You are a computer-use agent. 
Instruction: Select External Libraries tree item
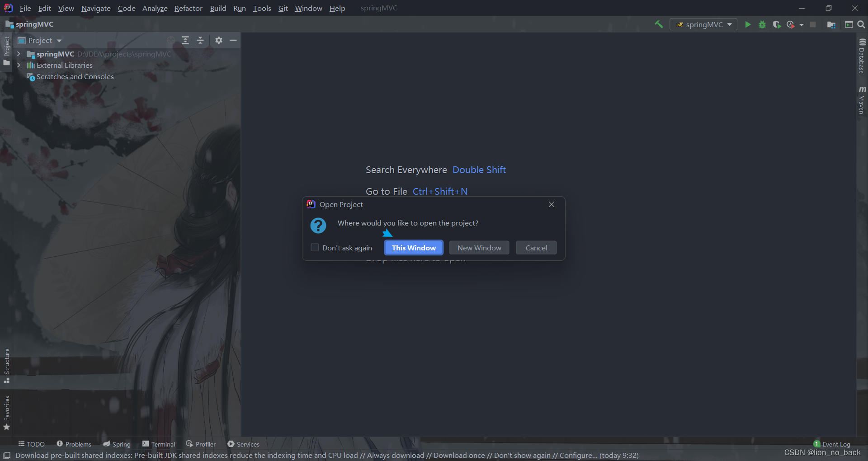(x=64, y=66)
